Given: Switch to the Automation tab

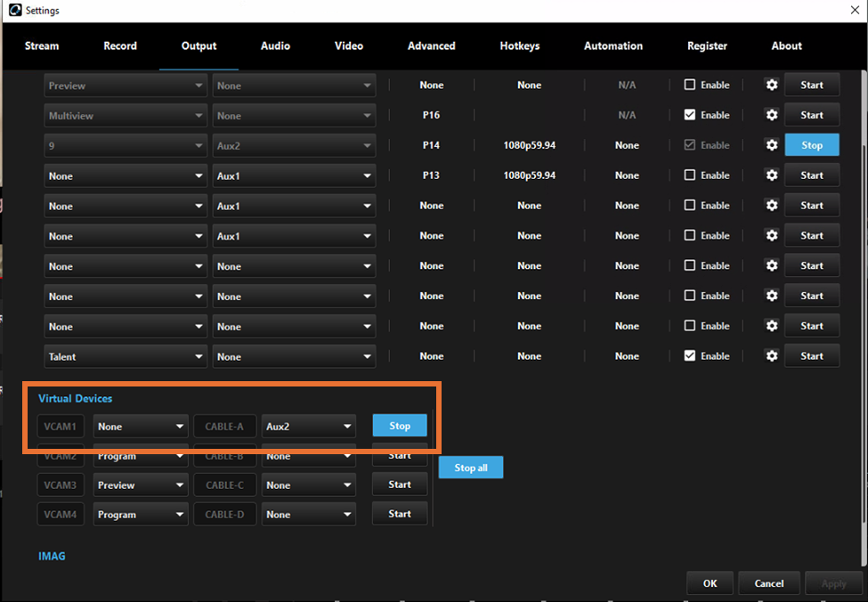Looking at the screenshot, I should (x=612, y=45).
